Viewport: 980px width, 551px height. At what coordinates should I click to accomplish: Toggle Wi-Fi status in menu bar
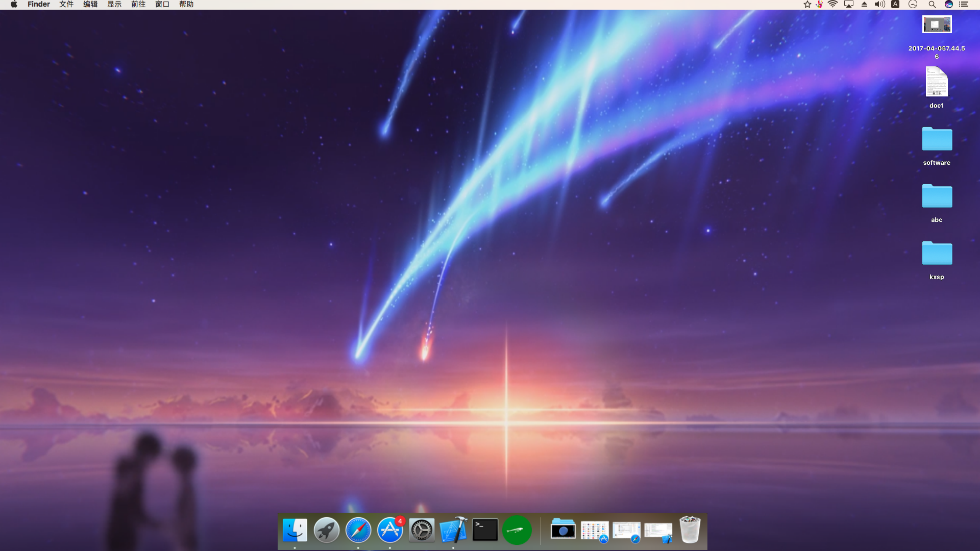(x=834, y=5)
